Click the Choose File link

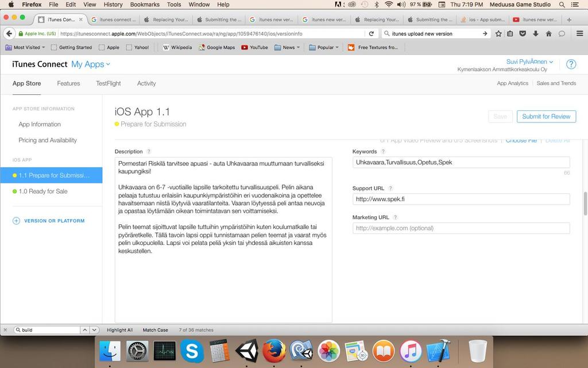point(521,140)
